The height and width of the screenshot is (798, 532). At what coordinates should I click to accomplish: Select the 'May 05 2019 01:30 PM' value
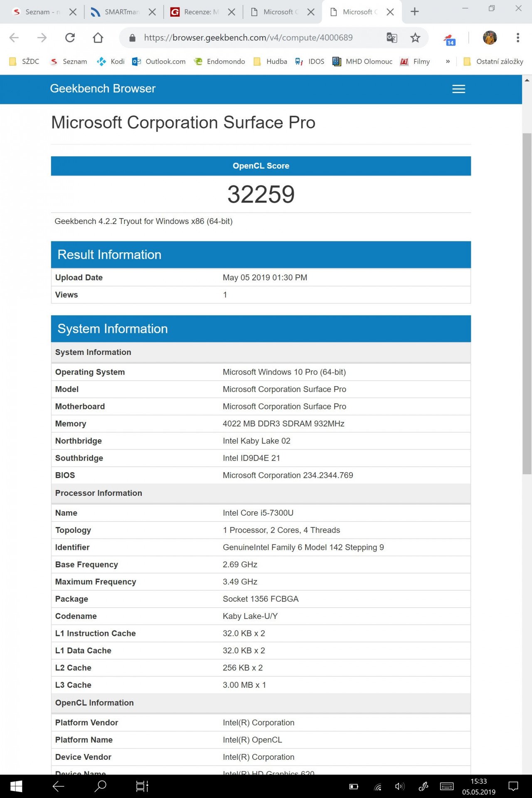pos(265,278)
